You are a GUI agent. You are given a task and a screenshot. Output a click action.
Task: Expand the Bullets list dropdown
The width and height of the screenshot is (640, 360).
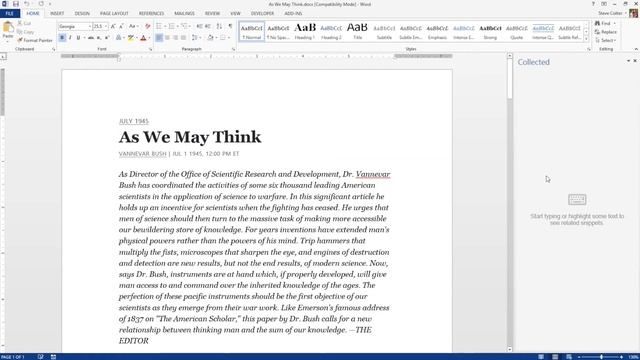pos(165,26)
